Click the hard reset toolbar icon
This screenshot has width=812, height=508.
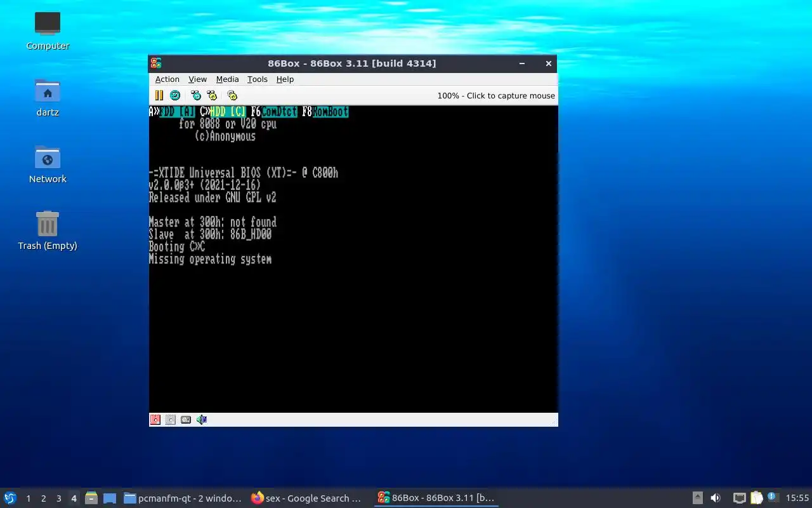click(175, 95)
